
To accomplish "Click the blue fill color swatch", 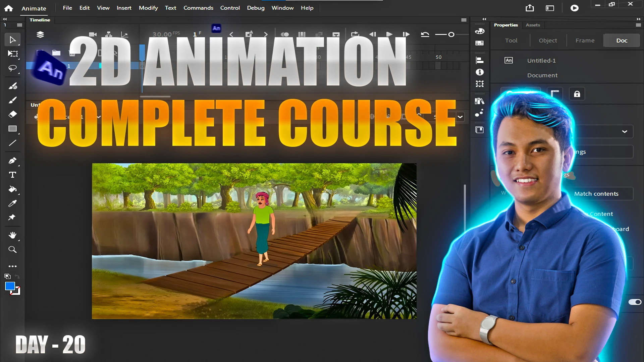I will tap(10, 286).
